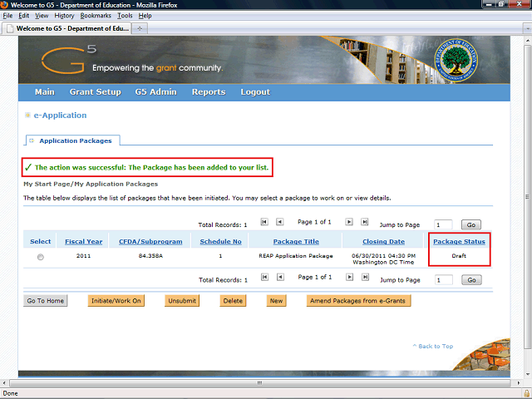This screenshot has height=399, width=532.
Task: Select the REAP Application Package radio button
Action: point(41,257)
